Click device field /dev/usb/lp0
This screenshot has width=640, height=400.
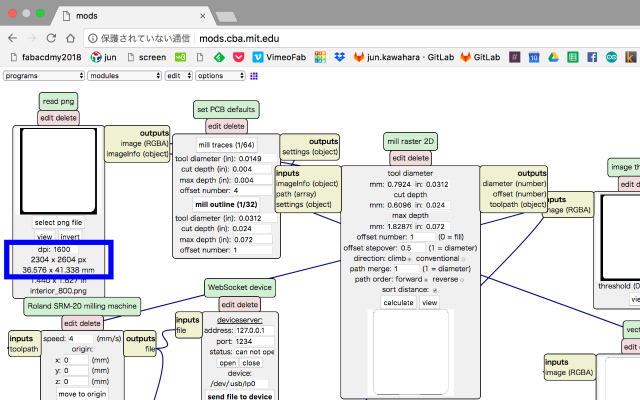(x=239, y=384)
